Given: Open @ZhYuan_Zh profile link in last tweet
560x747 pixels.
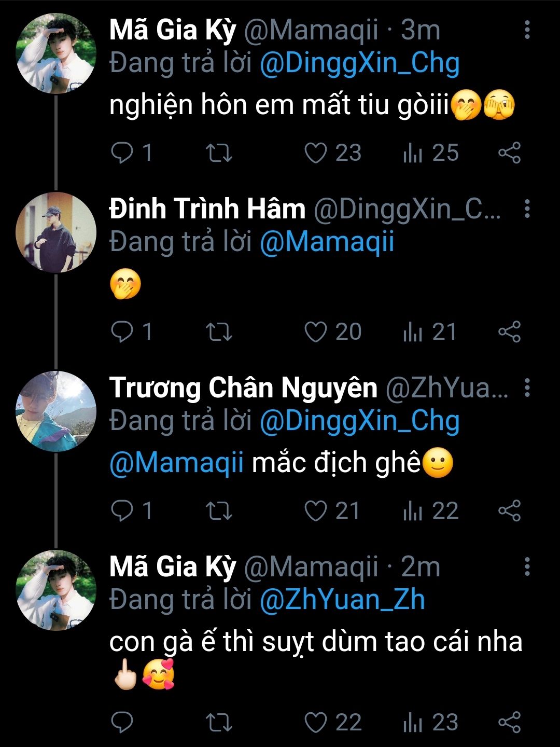Looking at the screenshot, I should (342, 600).
